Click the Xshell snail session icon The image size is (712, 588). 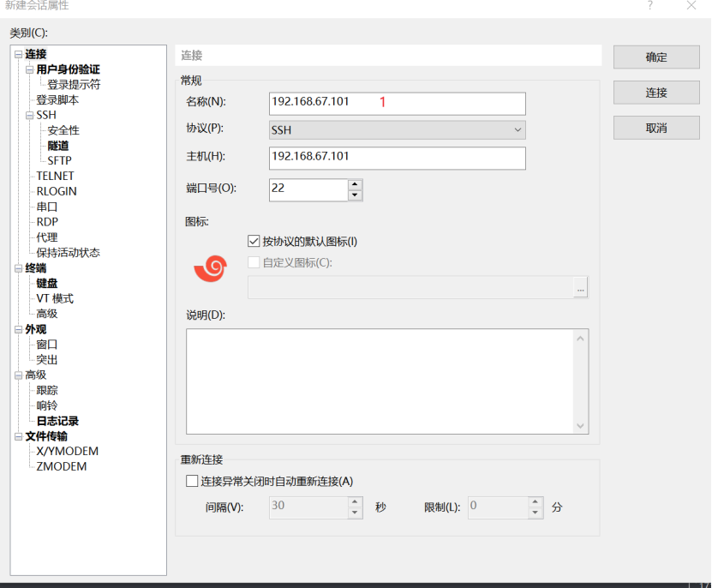(x=210, y=268)
